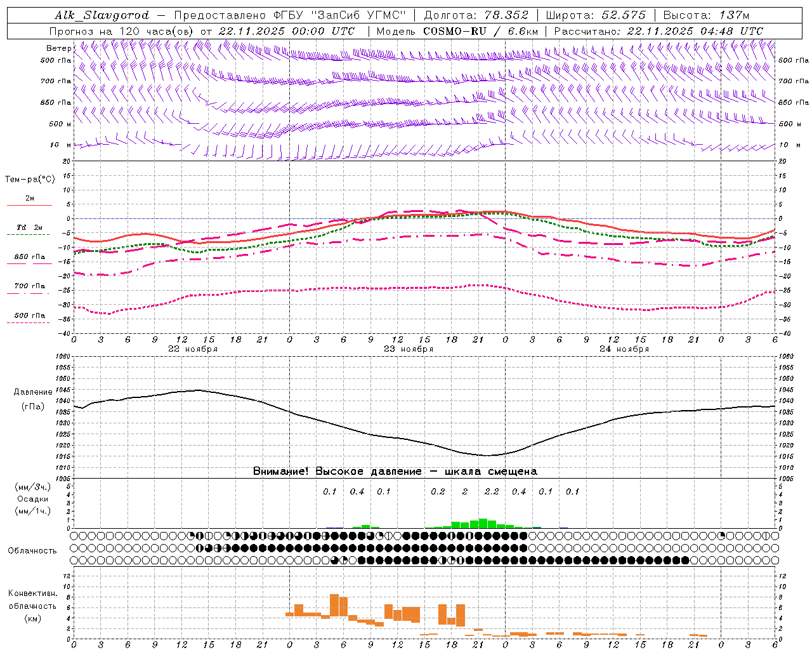Click the tallest green precipitation bar
This screenshot has height=650, width=812.
483,524
